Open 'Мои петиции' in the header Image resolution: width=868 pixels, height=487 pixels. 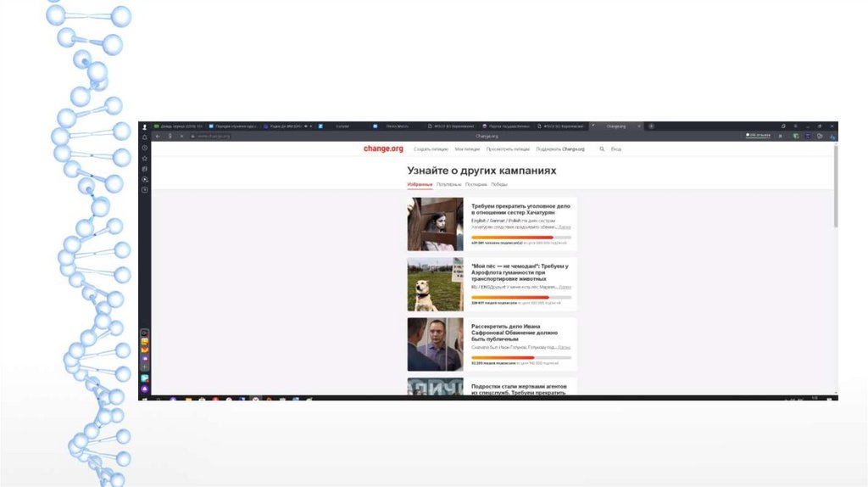[467, 149]
